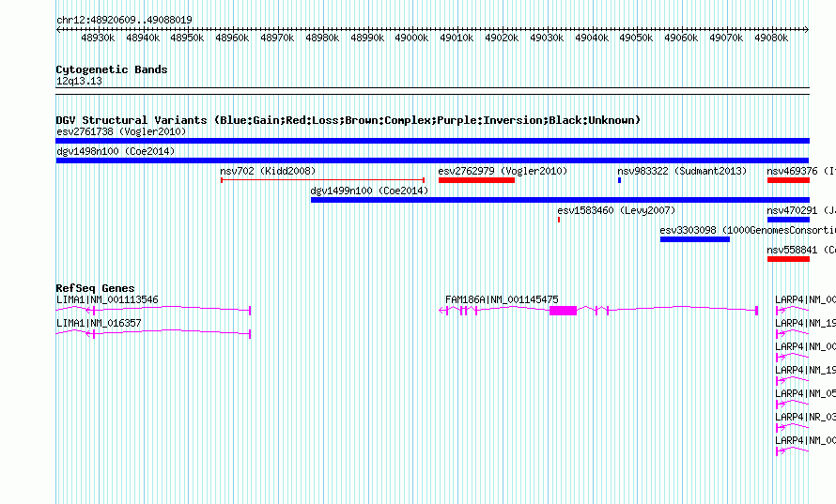Viewport: 836px width, 504px height.
Task: Click the blue bar under nsv470291
Action: pyautogui.click(x=788, y=220)
